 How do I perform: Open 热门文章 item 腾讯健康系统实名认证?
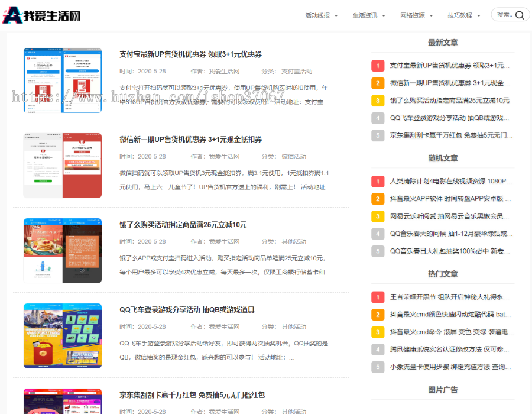(x=450, y=350)
